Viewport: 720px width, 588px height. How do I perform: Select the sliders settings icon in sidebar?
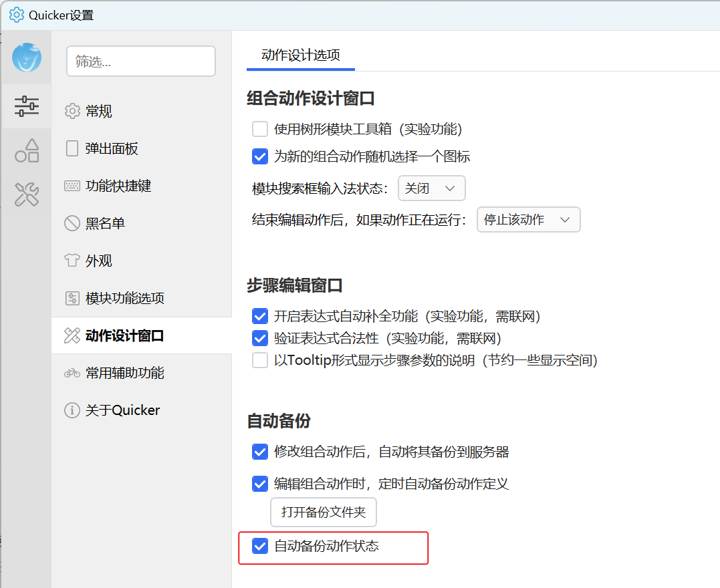coord(27,106)
